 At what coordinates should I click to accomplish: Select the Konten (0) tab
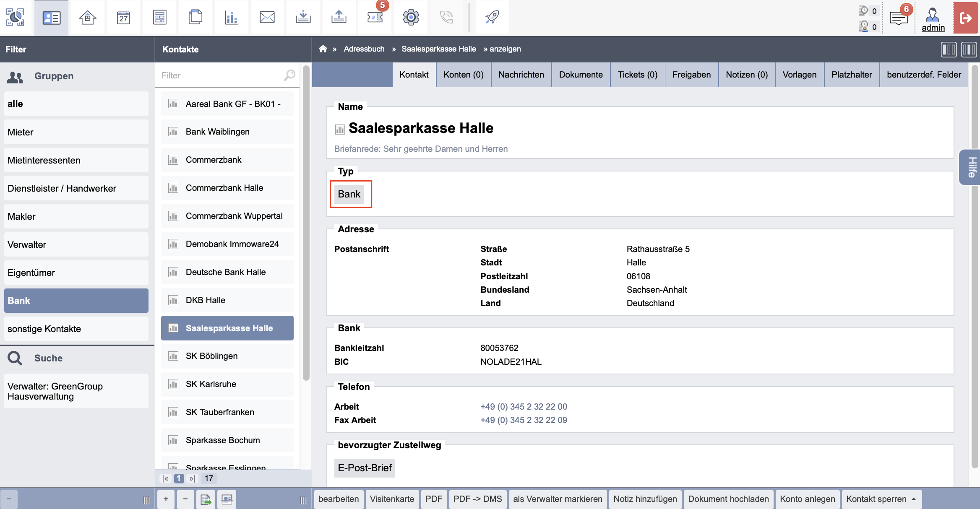coord(464,75)
